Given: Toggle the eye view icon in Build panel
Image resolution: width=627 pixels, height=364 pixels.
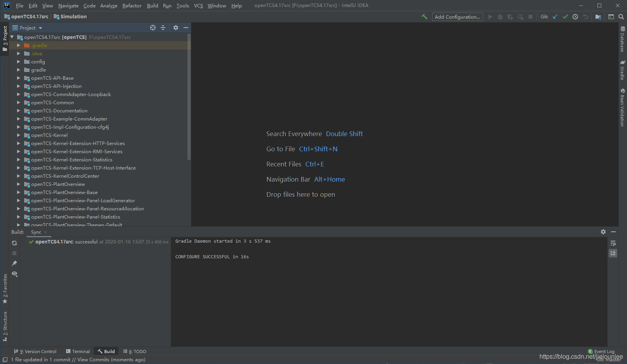Looking at the screenshot, I should pos(14,274).
